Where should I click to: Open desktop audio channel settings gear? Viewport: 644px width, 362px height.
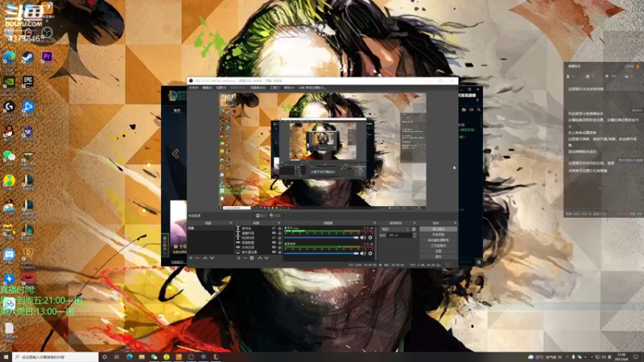370,253
